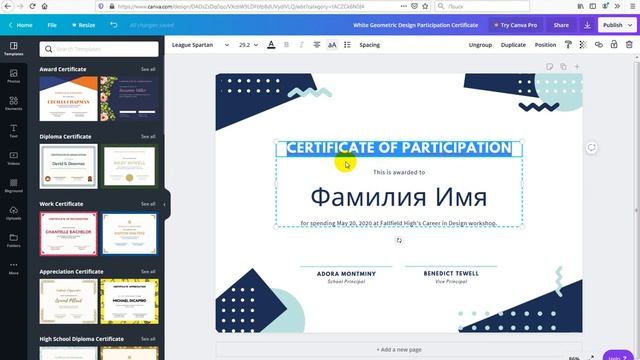Open the Publish dropdown
The width and height of the screenshot is (640, 360).
(x=617, y=25)
